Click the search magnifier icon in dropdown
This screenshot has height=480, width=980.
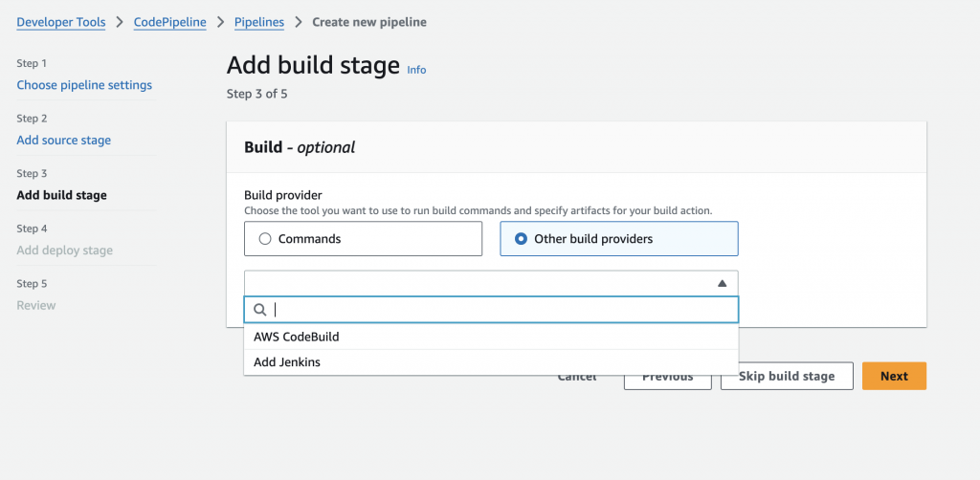click(x=259, y=310)
